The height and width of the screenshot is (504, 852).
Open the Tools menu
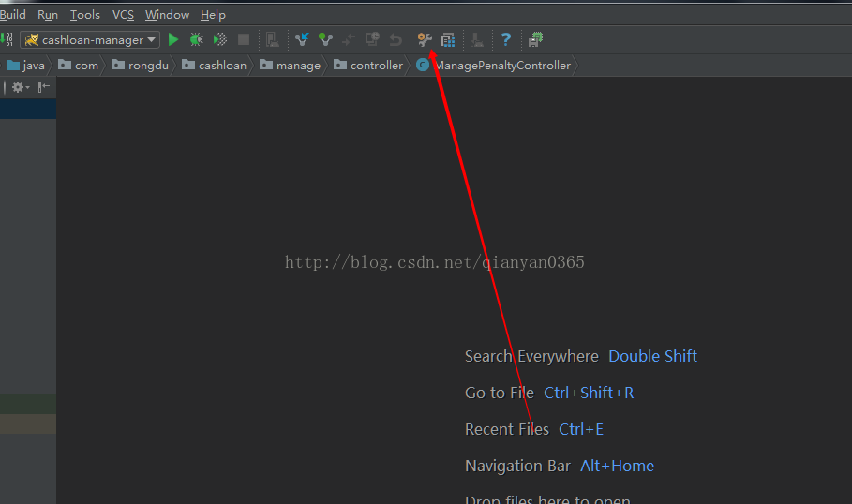click(x=84, y=15)
